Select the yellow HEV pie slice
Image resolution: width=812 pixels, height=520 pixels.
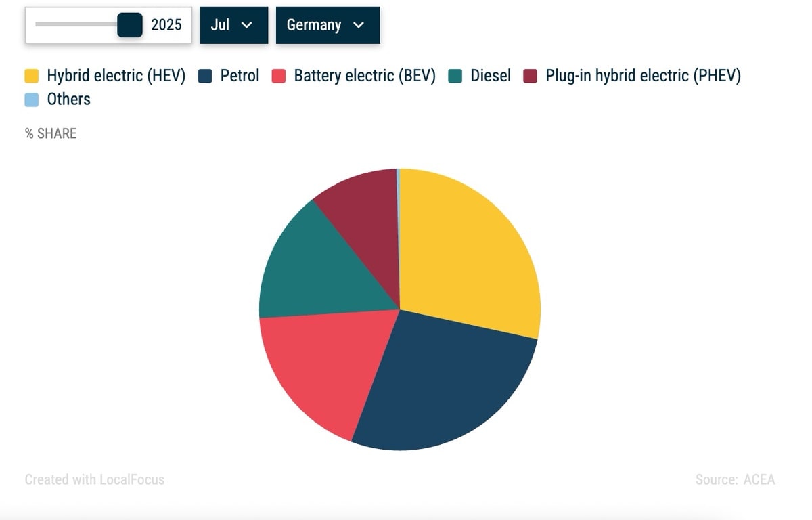[467, 251]
